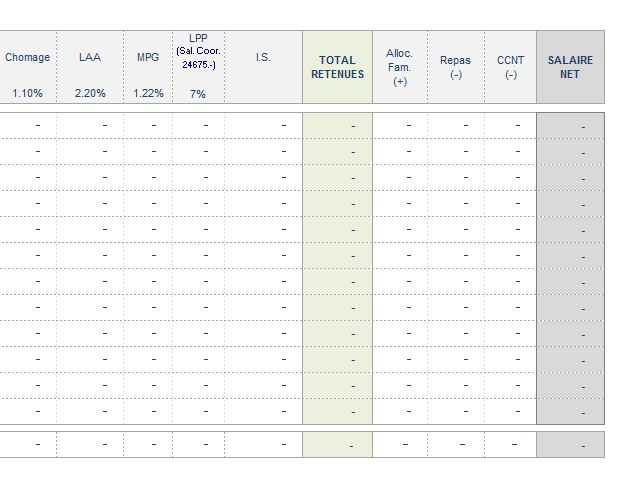The height and width of the screenshot is (484, 630).
Task: Select the LPP 7% rate value
Action: click(x=197, y=93)
